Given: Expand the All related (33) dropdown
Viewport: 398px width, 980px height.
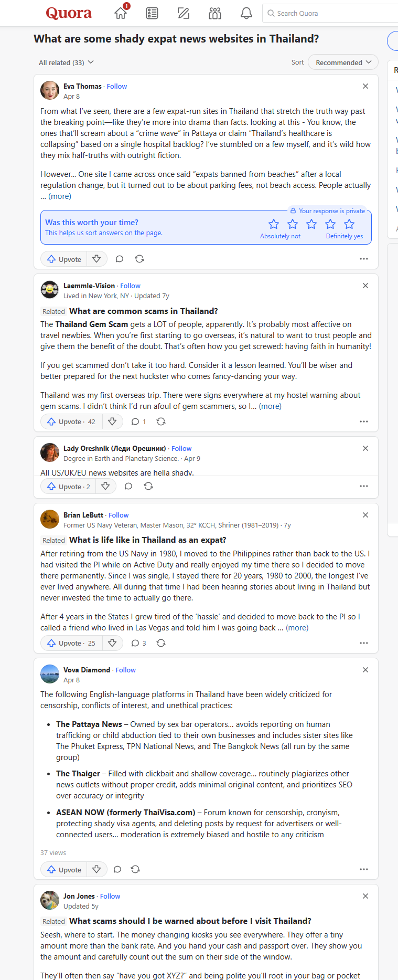Looking at the screenshot, I should click(66, 62).
